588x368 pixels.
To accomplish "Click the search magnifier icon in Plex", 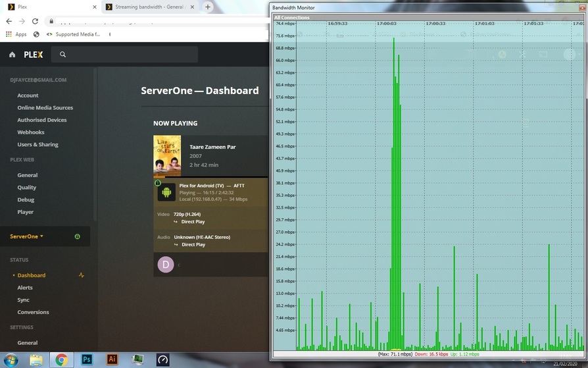I will [x=62, y=55].
